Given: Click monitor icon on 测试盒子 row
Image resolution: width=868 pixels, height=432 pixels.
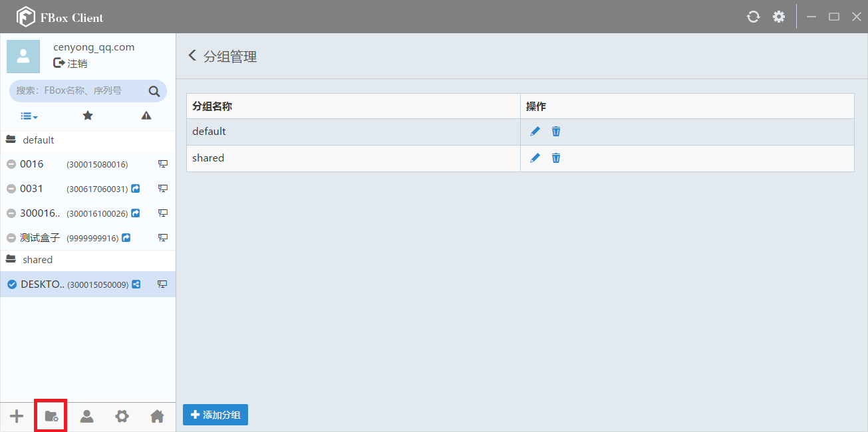Looking at the screenshot, I should coord(162,238).
